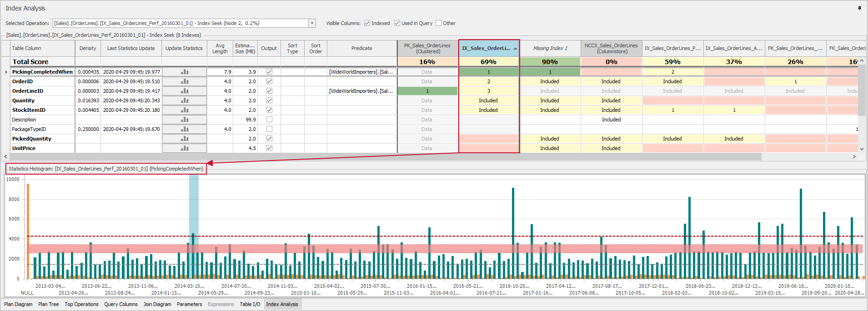Update statistics for PickedQuantity row
Screen dimensions: 868x311
[x=185, y=139]
